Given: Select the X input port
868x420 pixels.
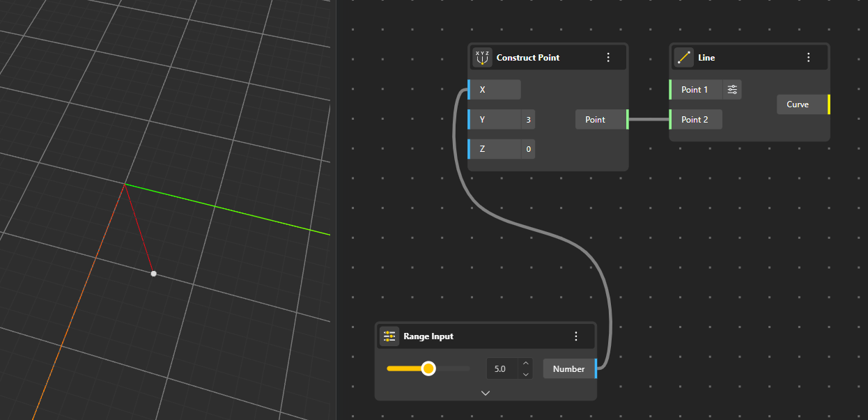Looking at the screenshot, I should click(469, 90).
